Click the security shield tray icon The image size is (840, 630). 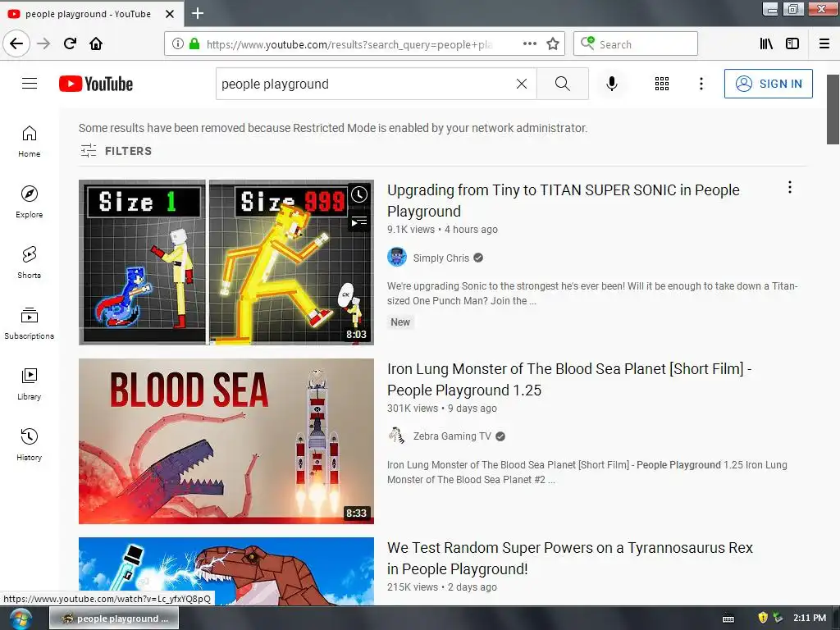coord(763,618)
